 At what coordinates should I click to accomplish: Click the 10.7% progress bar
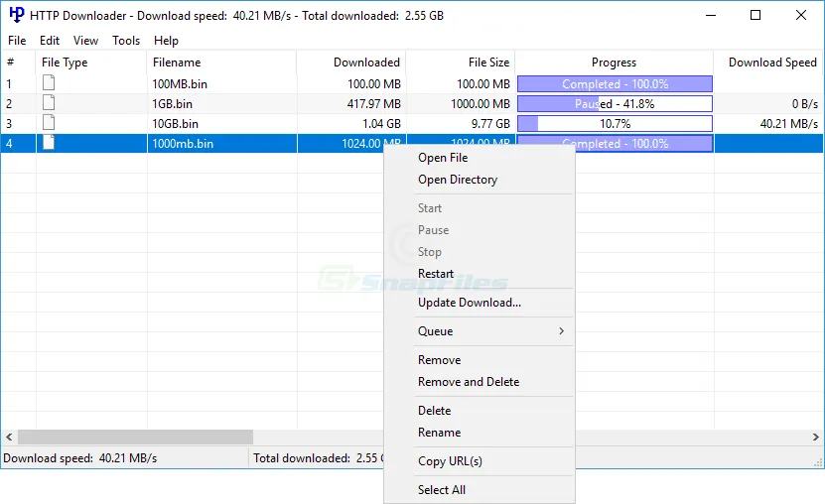pos(615,124)
